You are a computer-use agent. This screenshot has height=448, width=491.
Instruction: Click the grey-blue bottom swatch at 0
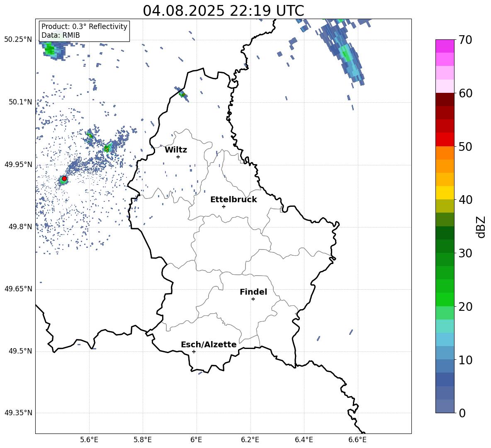pyautogui.click(x=445, y=406)
